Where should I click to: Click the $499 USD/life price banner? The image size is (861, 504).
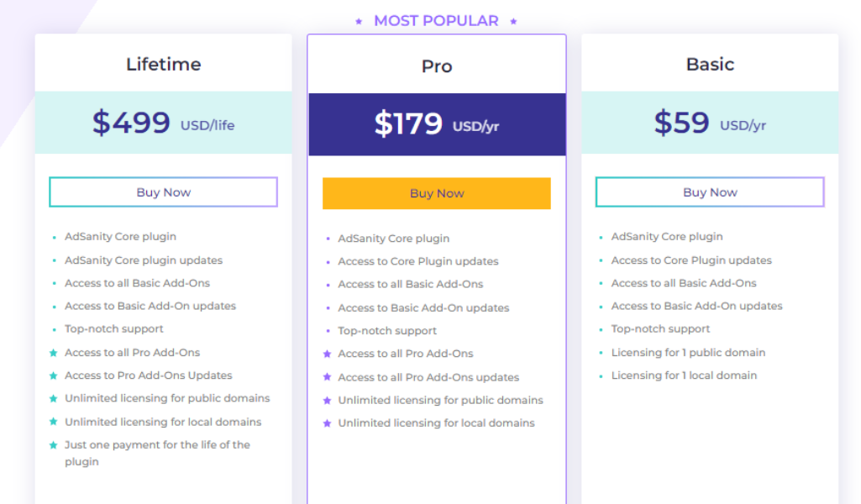[x=163, y=123]
